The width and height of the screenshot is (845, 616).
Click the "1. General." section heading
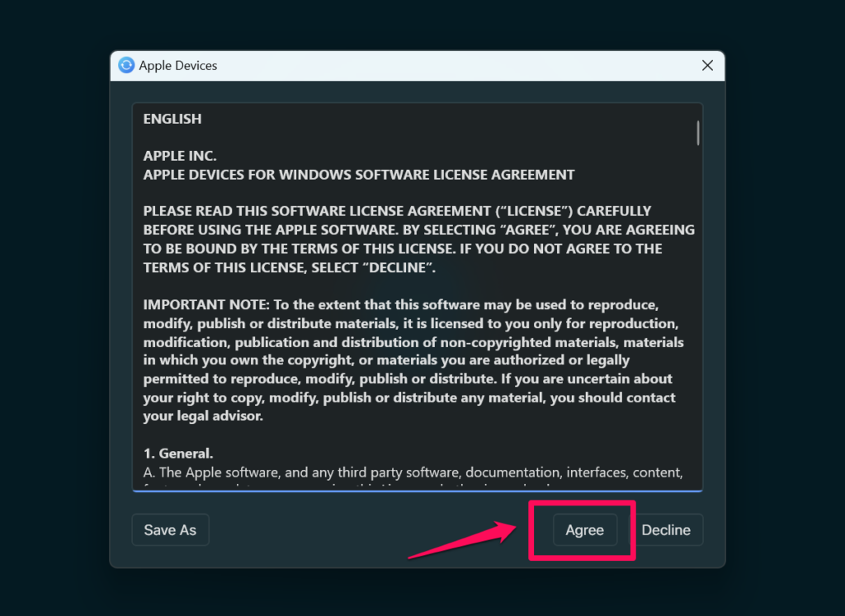(178, 454)
